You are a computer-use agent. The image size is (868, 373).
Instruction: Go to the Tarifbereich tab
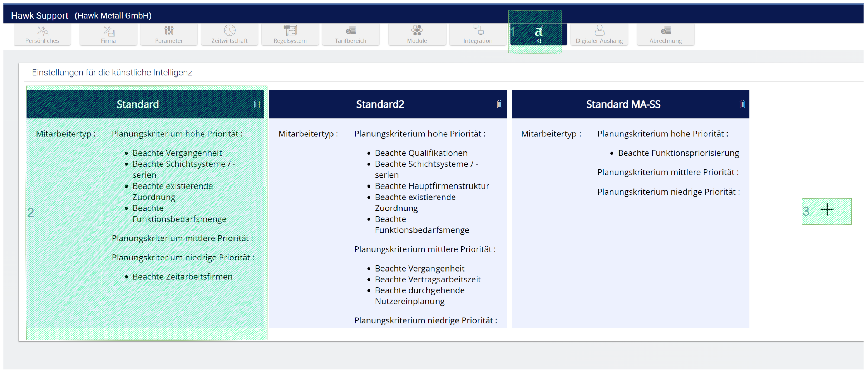coord(350,35)
